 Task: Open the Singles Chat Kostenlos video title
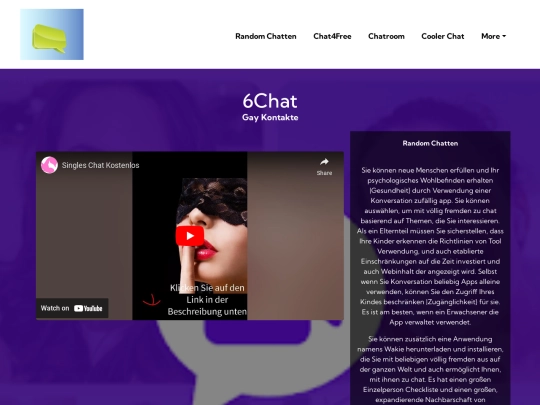pos(101,165)
